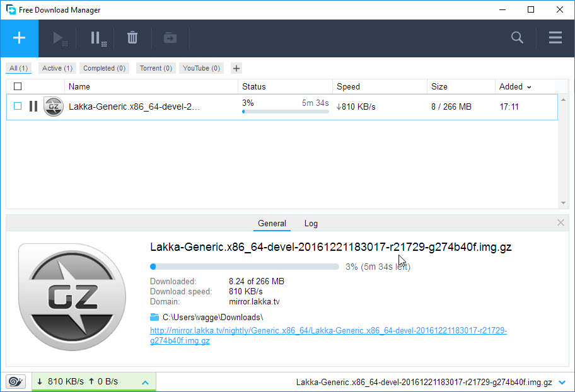Click the 8 / 266 MB size cell
The height and width of the screenshot is (392, 575).
(x=451, y=107)
